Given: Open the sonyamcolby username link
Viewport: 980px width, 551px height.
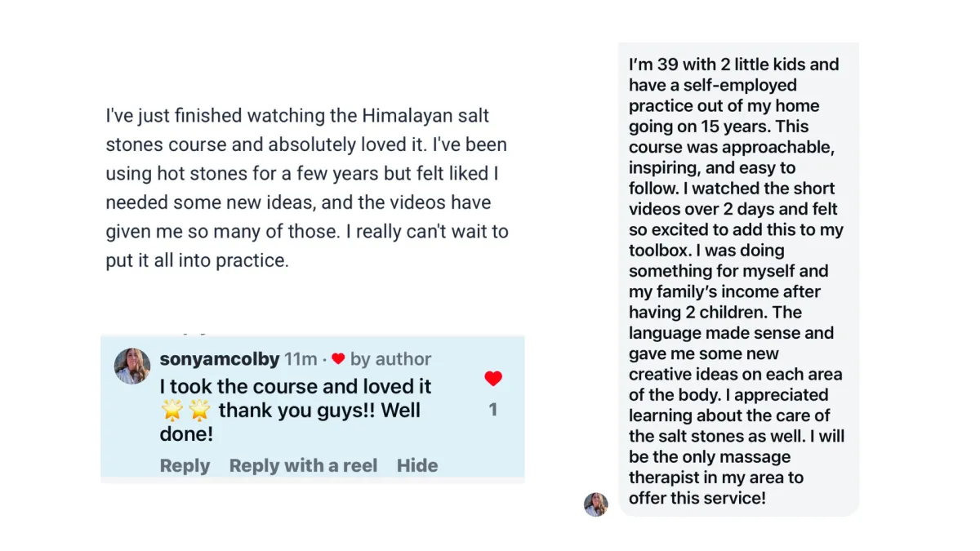Looking at the screenshot, I should tap(219, 359).
